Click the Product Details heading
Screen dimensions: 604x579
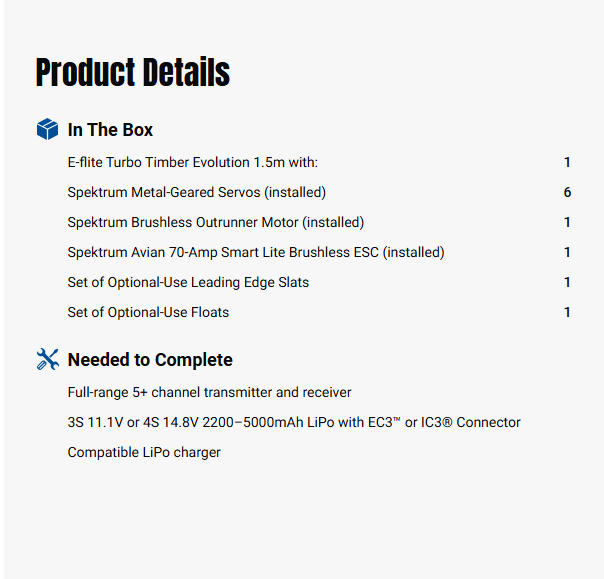(133, 73)
